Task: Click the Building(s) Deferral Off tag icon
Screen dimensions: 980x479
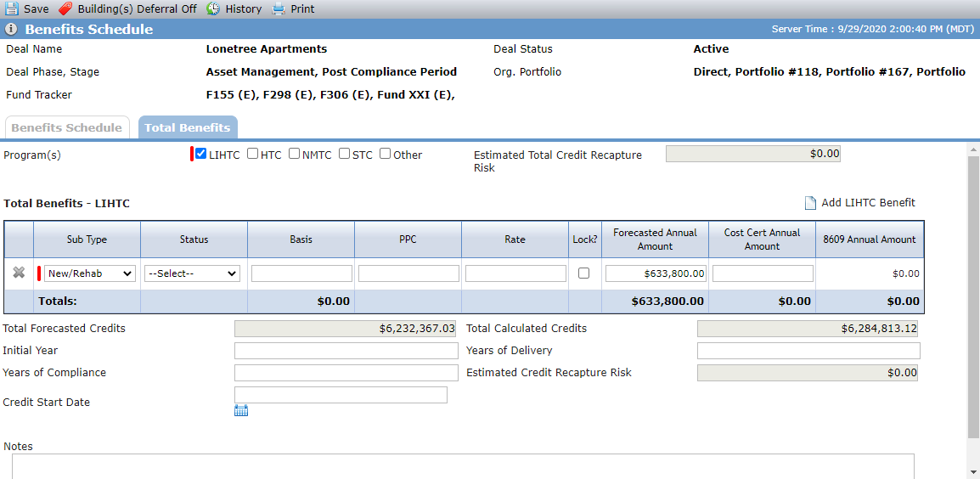Action: click(65, 8)
